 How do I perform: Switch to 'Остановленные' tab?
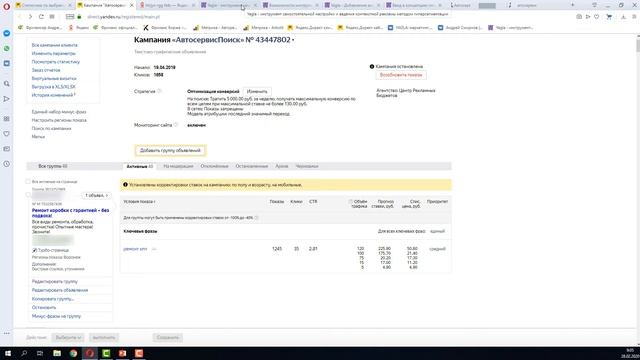click(251, 166)
